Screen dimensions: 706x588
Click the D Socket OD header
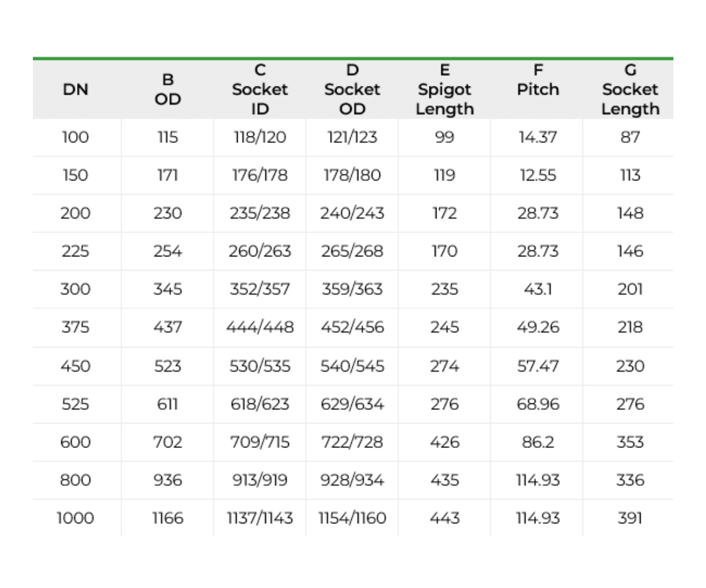[x=352, y=89]
